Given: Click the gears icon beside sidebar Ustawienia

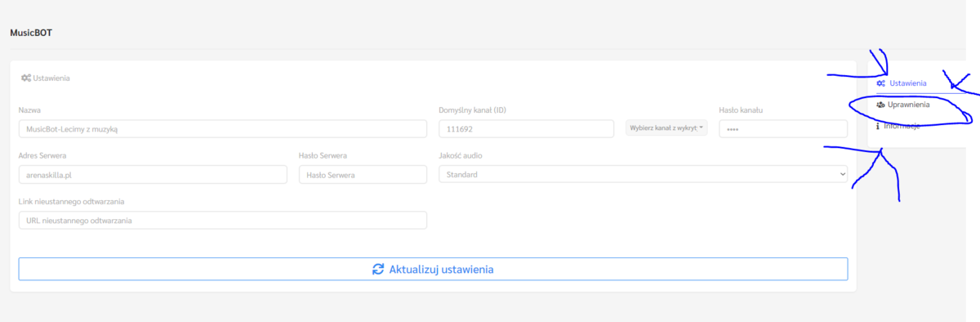Looking at the screenshot, I should [880, 83].
